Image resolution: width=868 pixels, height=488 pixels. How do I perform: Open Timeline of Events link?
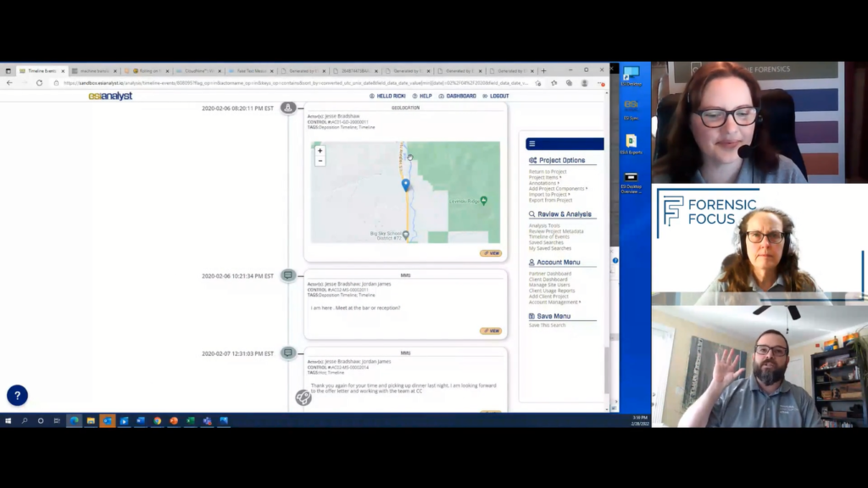[548, 237]
